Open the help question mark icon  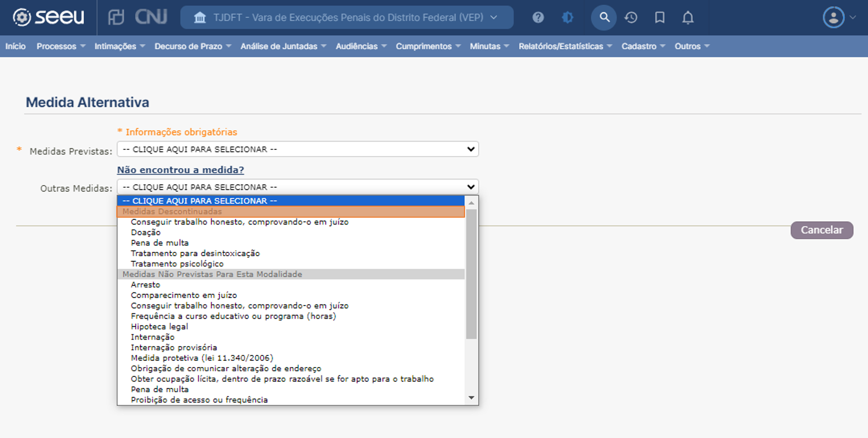click(x=538, y=17)
